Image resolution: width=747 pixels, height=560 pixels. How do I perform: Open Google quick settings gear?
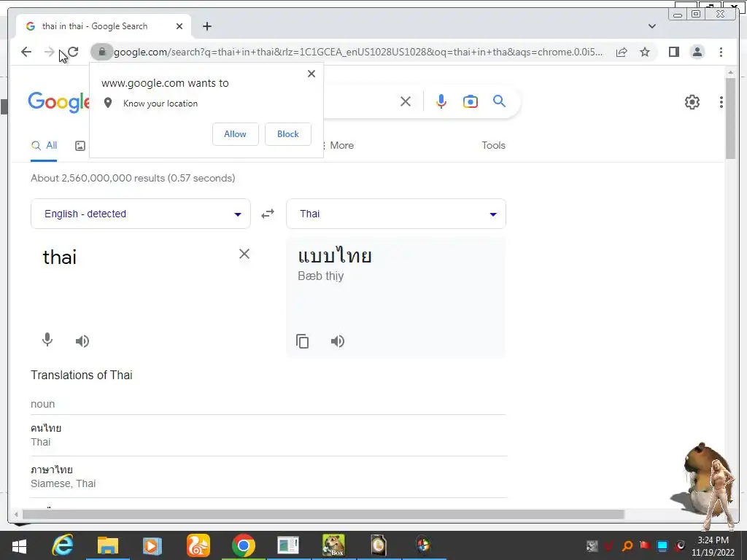(692, 102)
